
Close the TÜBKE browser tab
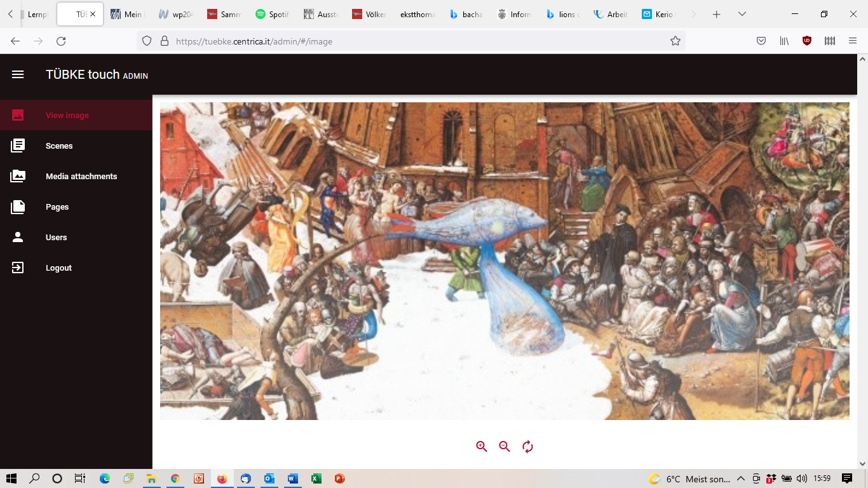tap(93, 14)
